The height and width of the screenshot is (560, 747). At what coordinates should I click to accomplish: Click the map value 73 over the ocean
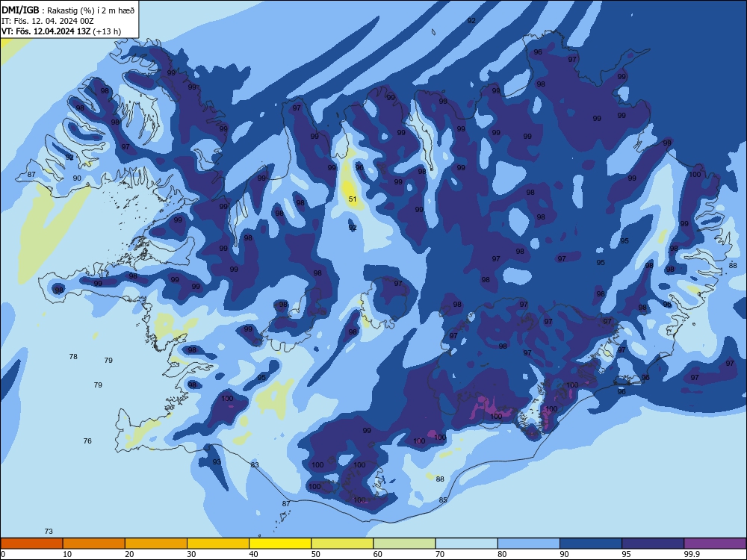point(49,532)
